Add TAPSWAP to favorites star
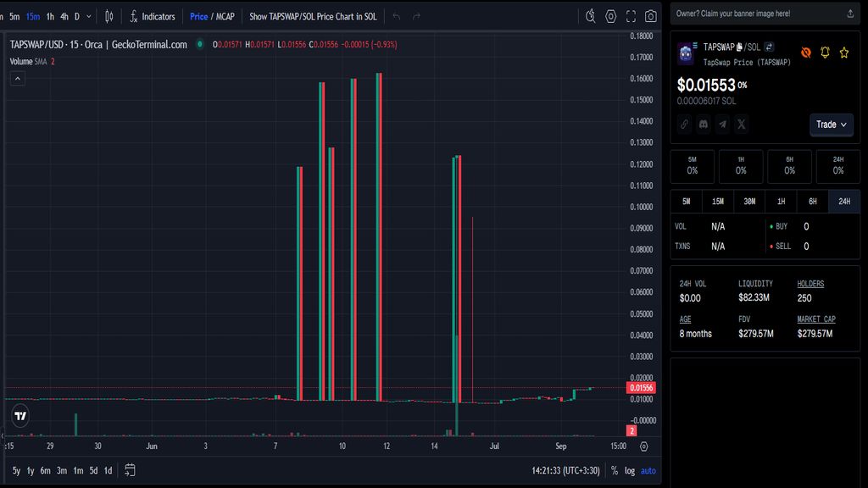The image size is (868, 488). tap(843, 53)
